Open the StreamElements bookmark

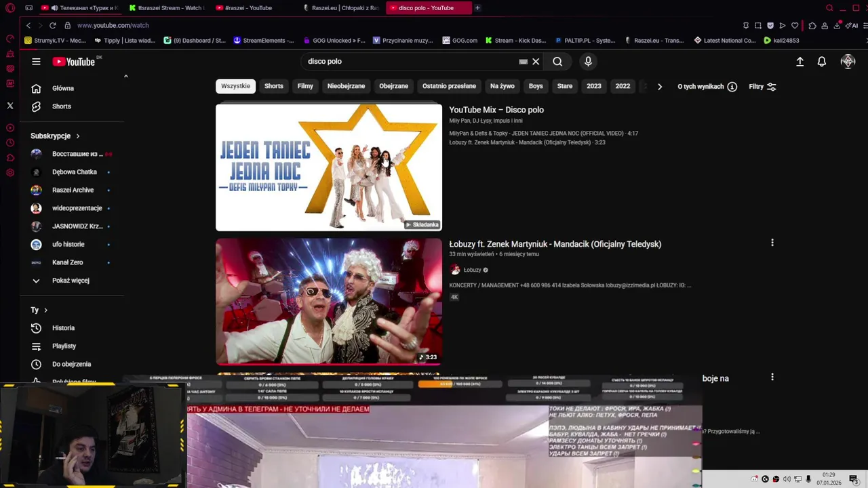pyautogui.click(x=263, y=41)
